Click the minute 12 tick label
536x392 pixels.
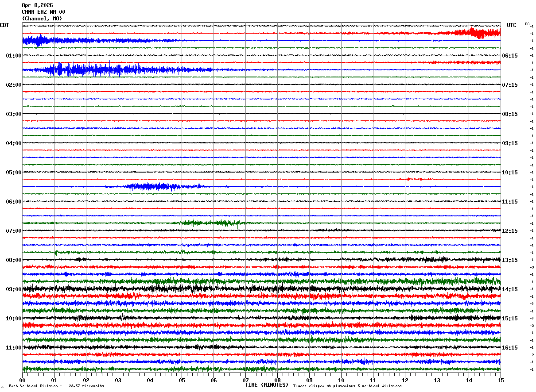(x=405, y=380)
